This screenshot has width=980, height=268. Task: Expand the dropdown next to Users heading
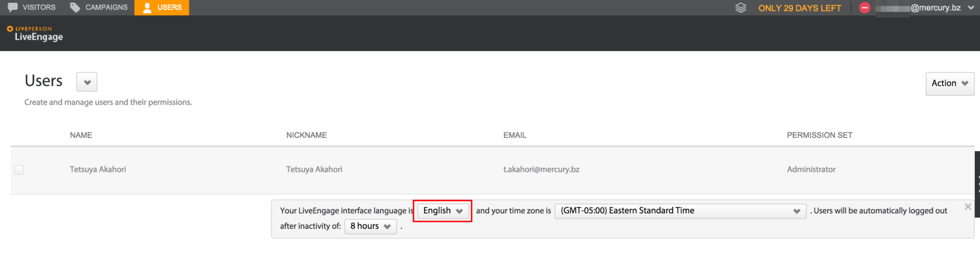87,82
